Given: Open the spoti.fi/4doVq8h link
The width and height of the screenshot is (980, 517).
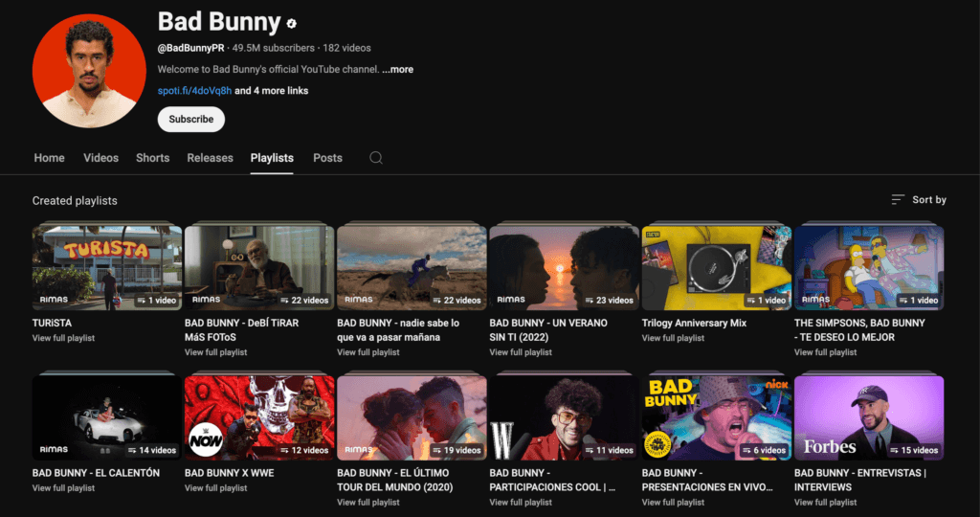Looking at the screenshot, I should tap(194, 91).
